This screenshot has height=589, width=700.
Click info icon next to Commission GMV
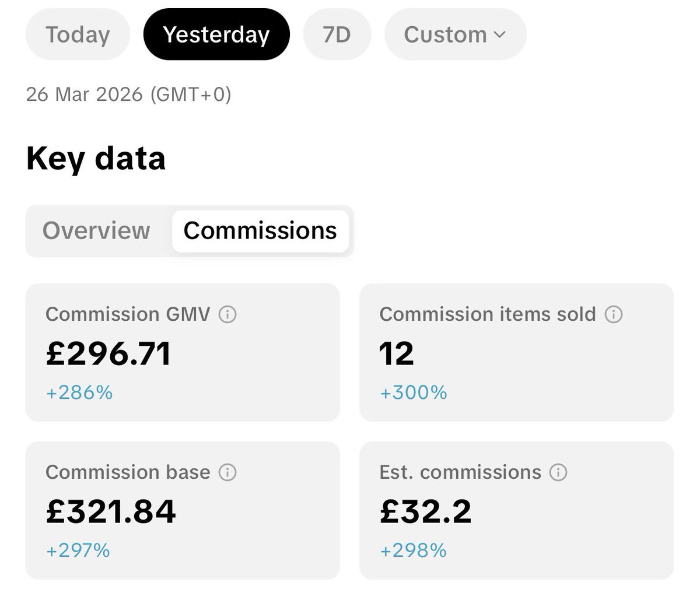pyautogui.click(x=228, y=315)
